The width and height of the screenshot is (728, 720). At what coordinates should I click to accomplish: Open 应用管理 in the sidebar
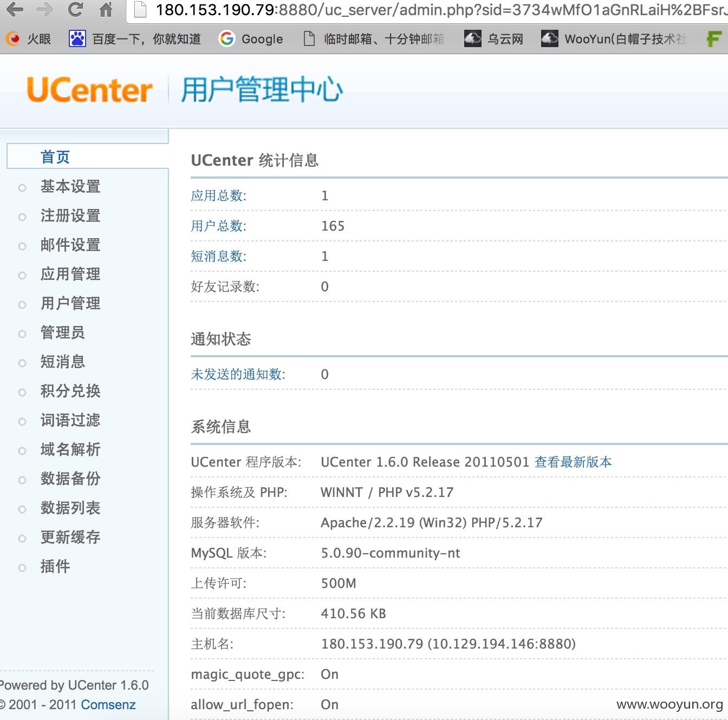[70, 274]
